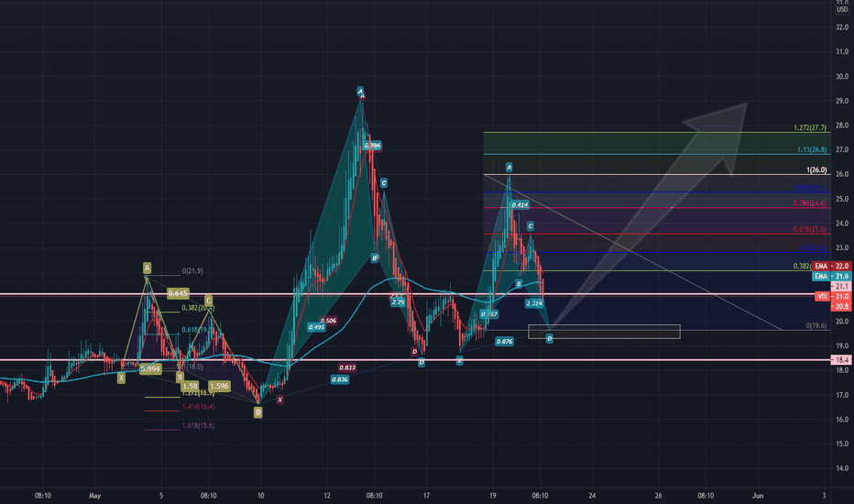This screenshot has width=854, height=504.
Task: Click the date 17 on the time axis
Action: pyautogui.click(x=426, y=496)
